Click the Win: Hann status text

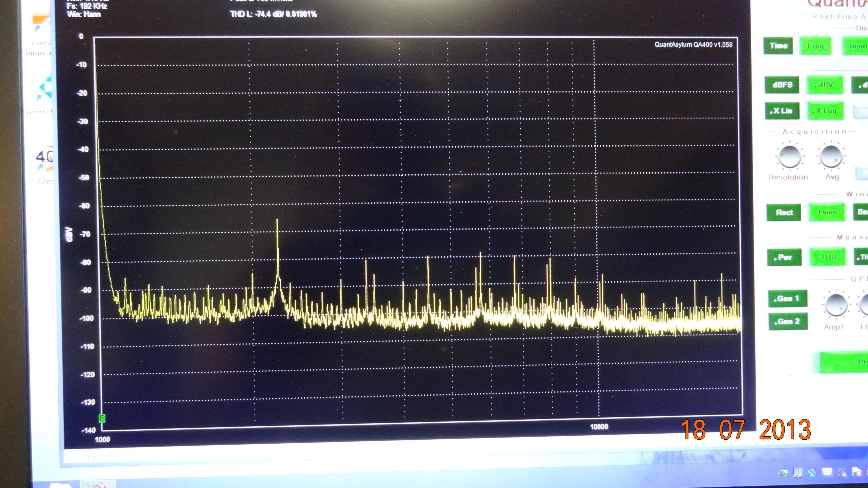coord(84,14)
